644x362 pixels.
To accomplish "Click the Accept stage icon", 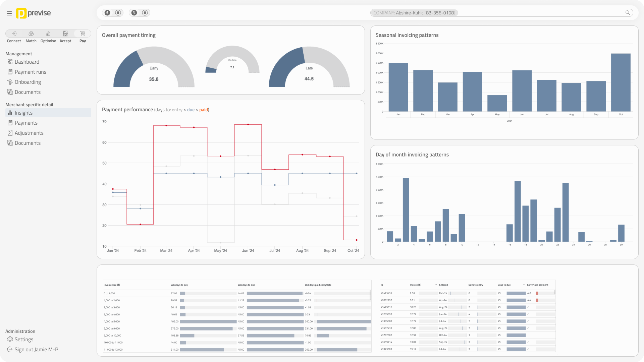I will pyautogui.click(x=65, y=34).
